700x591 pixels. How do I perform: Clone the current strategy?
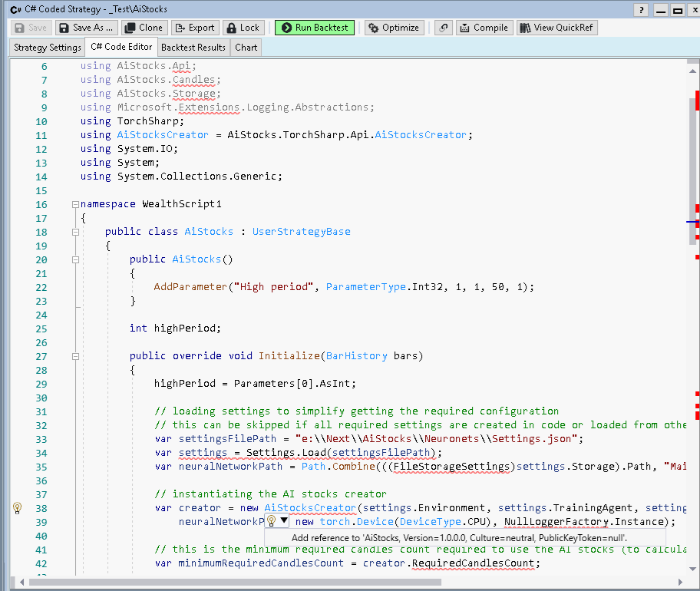[x=144, y=28]
